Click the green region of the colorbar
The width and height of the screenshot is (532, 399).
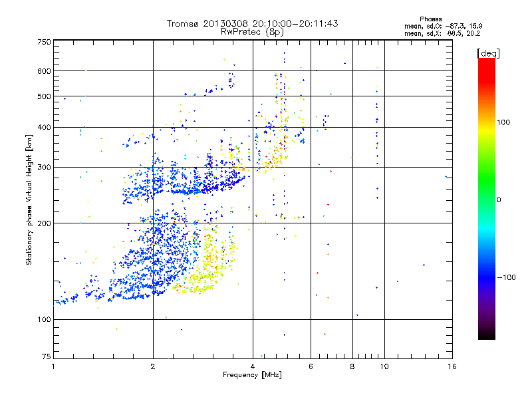487,180
